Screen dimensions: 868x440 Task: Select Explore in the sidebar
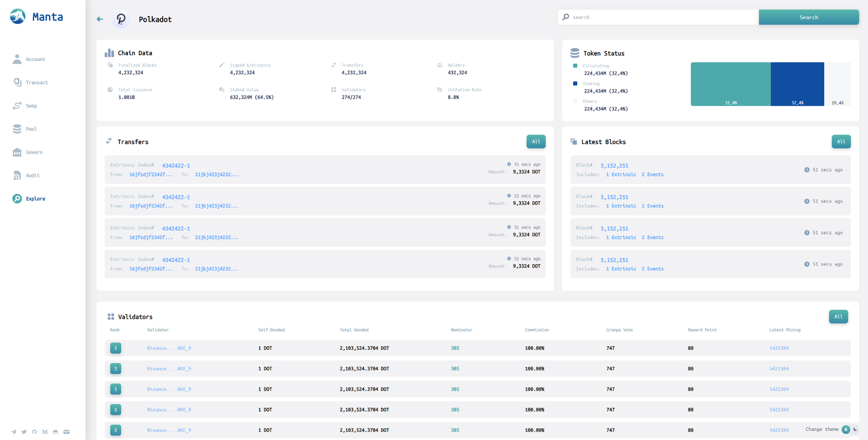pyautogui.click(x=29, y=199)
